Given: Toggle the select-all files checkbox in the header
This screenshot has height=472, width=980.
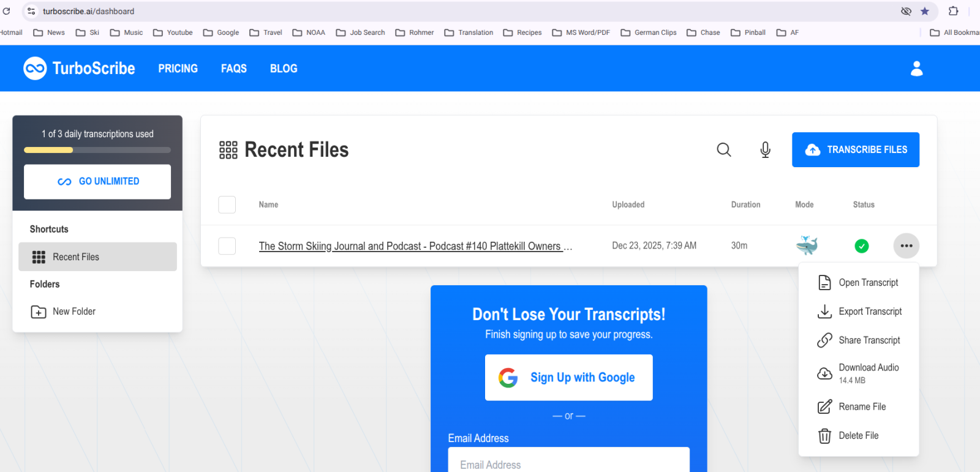Looking at the screenshot, I should [227, 204].
